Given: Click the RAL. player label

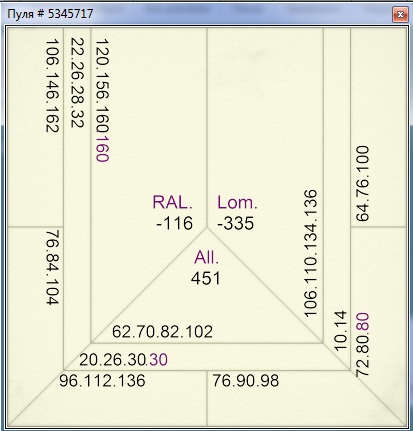Looking at the screenshot, I should (172, 202).
